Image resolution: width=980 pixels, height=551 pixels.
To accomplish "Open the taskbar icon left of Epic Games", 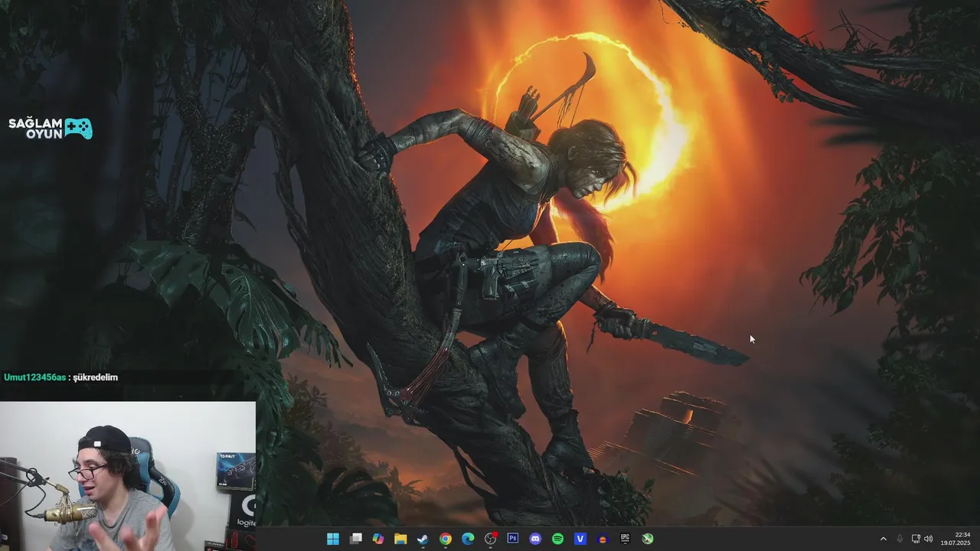I will (603, 539).
